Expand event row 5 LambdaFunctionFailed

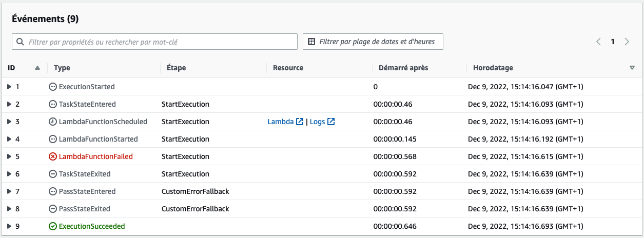[x=9, y=156]
